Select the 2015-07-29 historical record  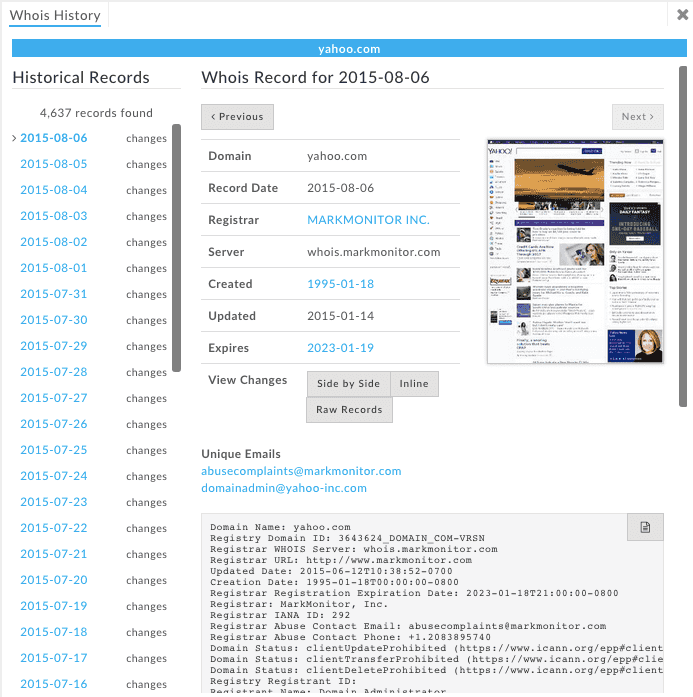point(54,346)
